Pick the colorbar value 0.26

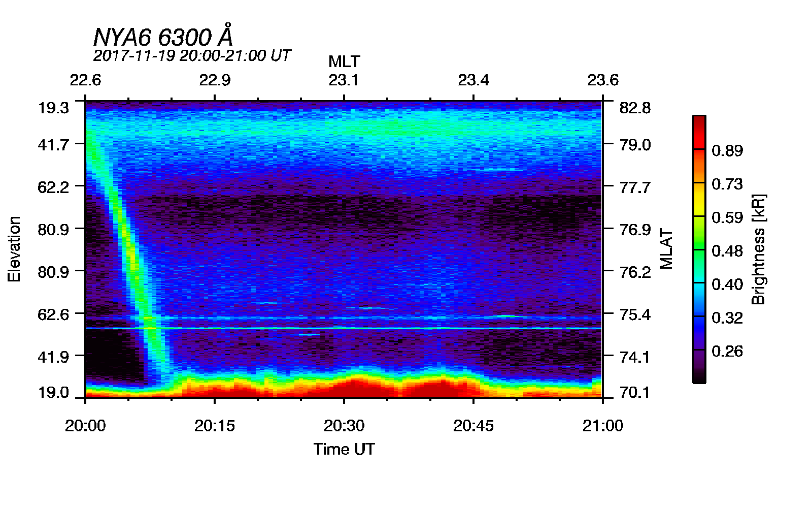(x=727, y=351)
